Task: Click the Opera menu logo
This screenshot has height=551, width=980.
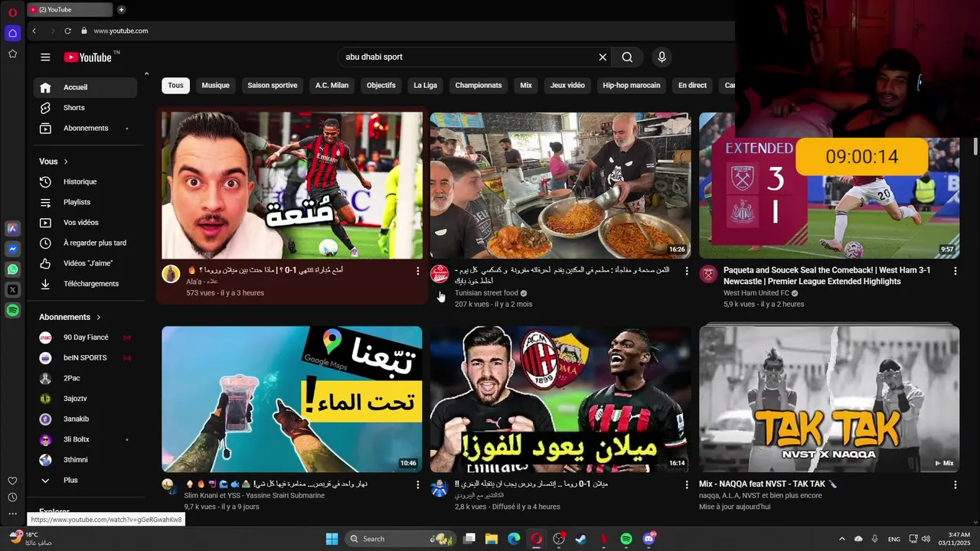Action: [x=12, y=12]
